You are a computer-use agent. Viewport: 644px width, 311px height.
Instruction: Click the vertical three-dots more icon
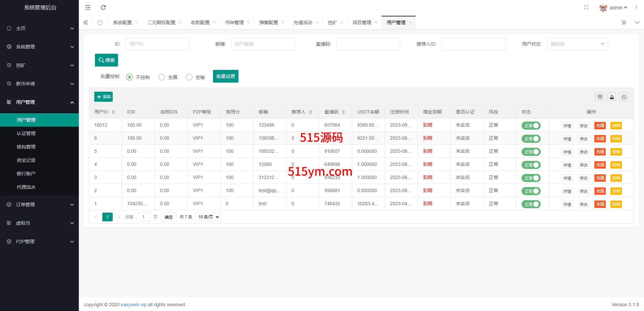pos(636,7)
